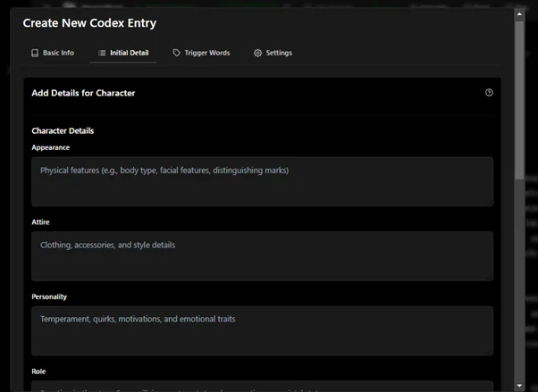
Task: Click the list icon on Initial Detail tab
Action: (102, 54)
